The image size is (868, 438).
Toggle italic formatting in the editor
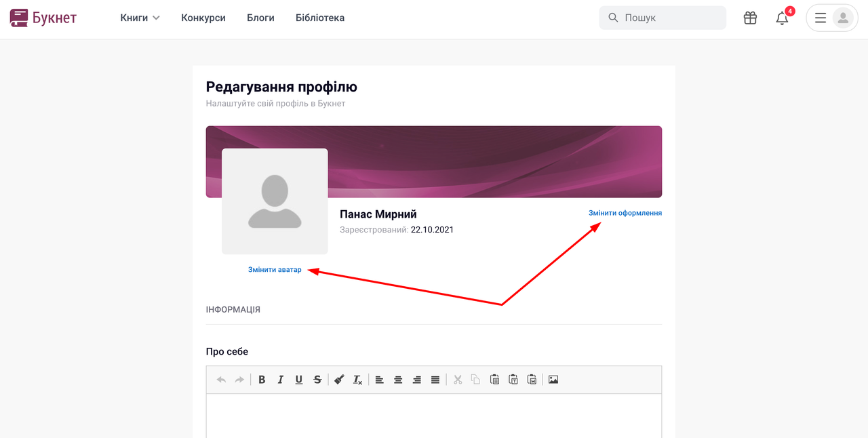[x=280, y=380]
